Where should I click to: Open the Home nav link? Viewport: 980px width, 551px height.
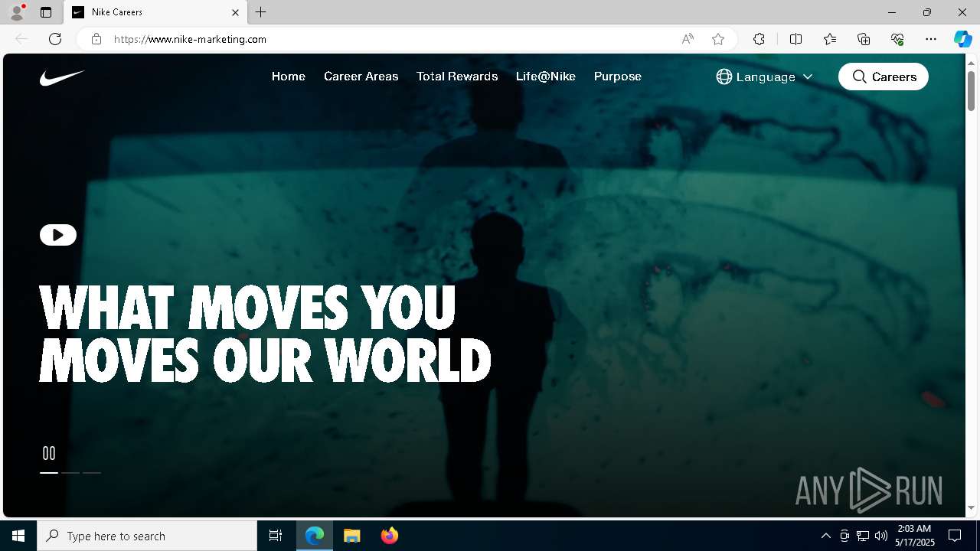[x=289, y=77]
